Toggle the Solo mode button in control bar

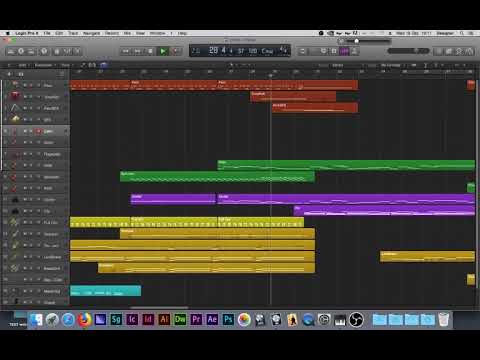pyautogui.click(x=334, y=51)
